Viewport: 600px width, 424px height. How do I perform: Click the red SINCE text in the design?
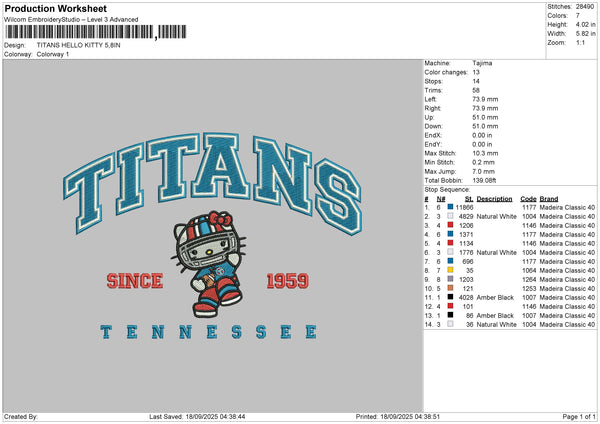point(135,281)
